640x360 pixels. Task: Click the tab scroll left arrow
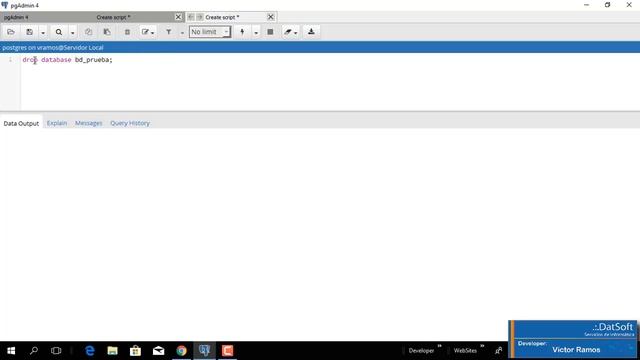click(191, 17)
